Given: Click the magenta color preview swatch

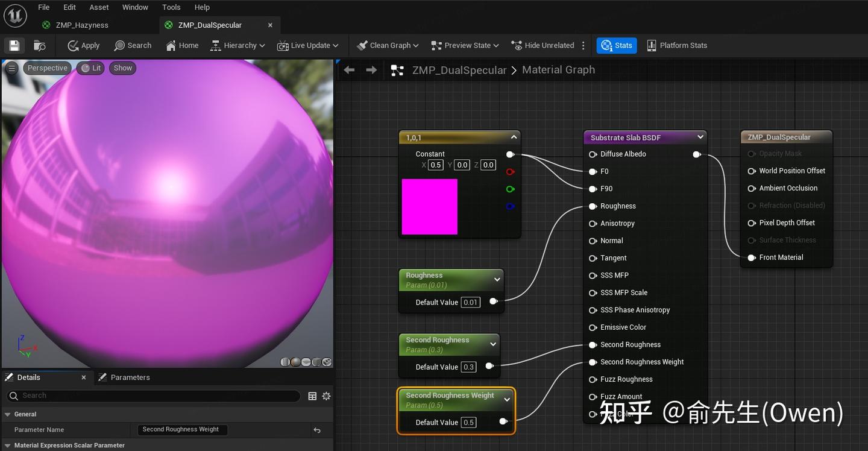Looking at the screenshot, I should pyautogui.click(x=430, y=207).
